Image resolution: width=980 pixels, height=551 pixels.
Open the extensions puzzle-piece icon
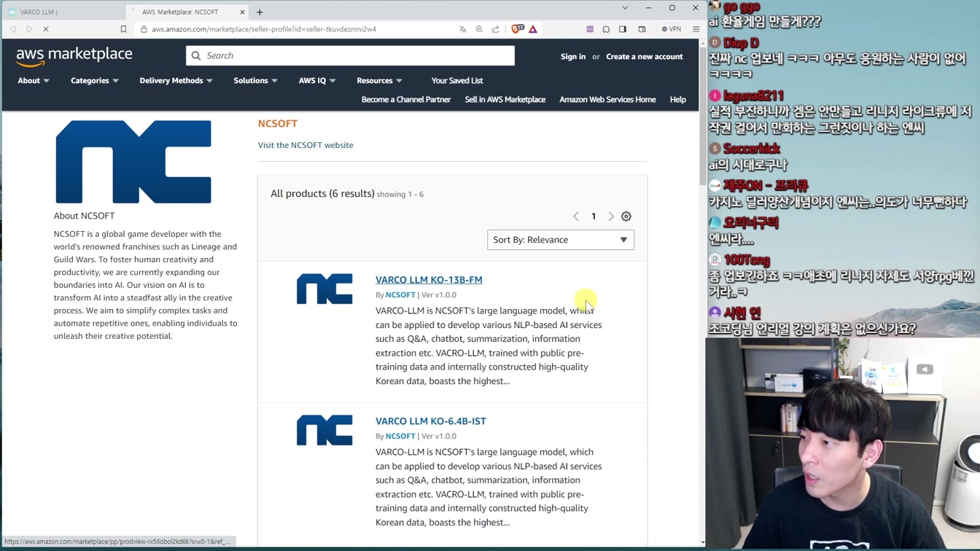[606, 29]
